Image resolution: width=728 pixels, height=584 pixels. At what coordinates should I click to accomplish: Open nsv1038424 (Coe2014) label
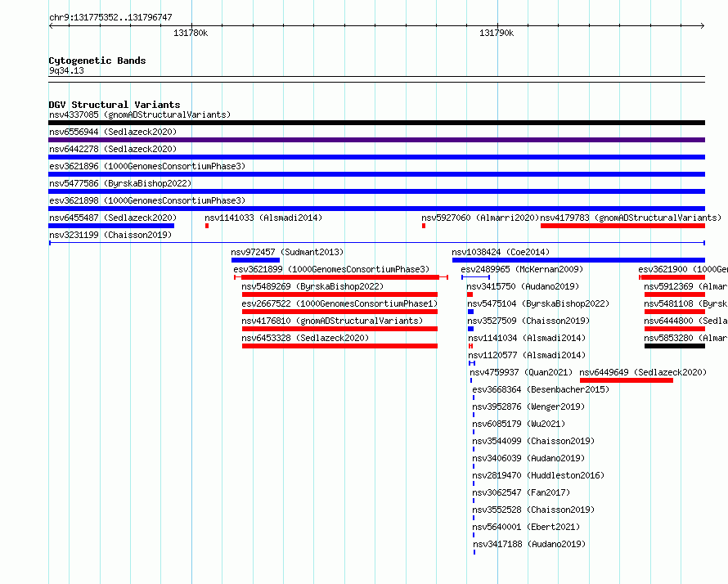[501, 252]
